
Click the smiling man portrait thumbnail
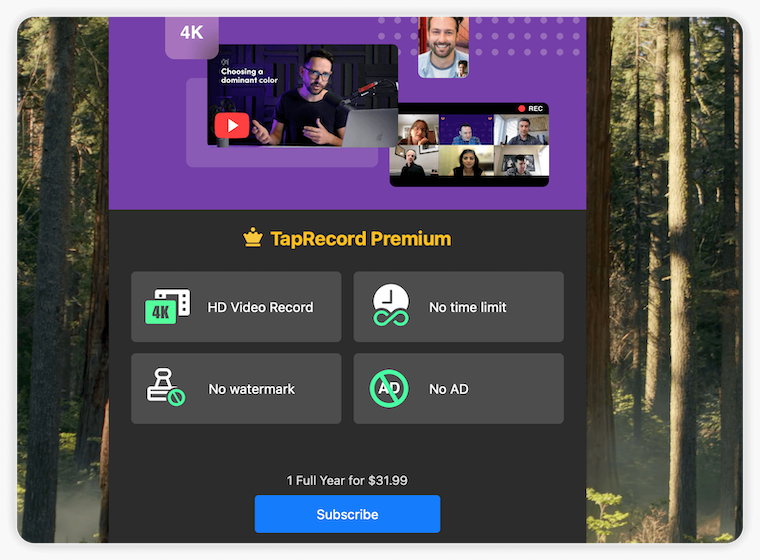coord(443,45)
